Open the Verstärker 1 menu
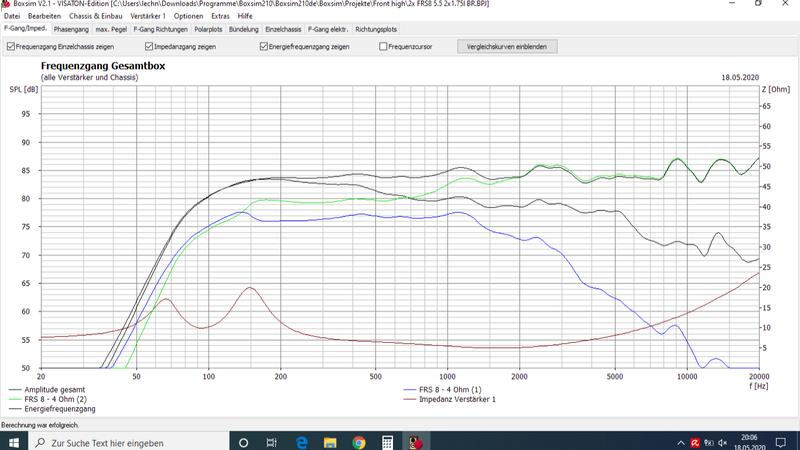Screen dimensions: 800x450 (150, 17)
